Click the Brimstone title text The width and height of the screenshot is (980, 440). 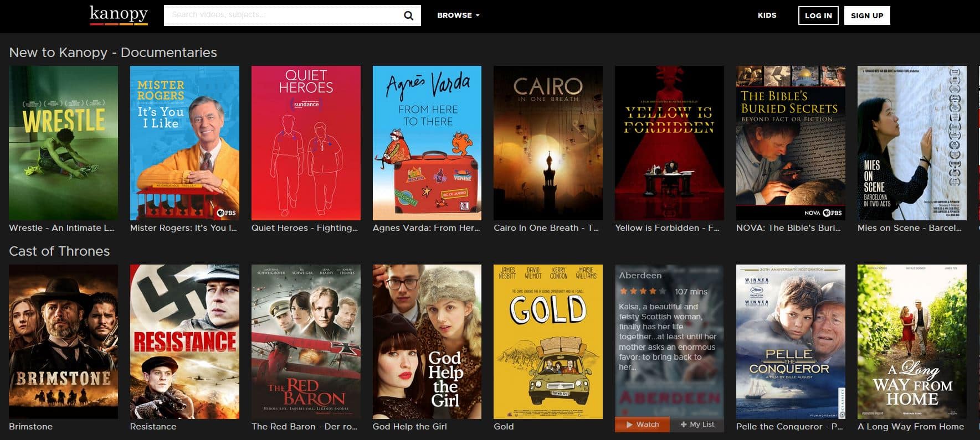(x=31, y=426)
